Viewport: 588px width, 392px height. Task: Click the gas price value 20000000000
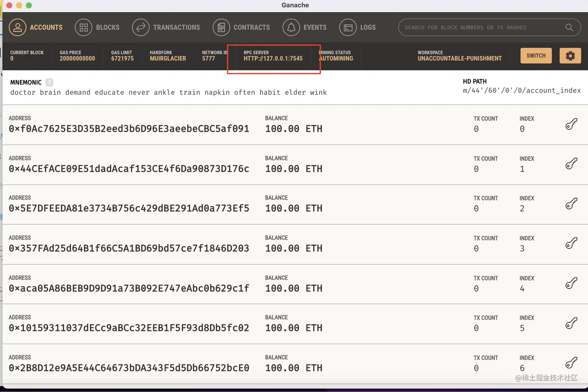[77, 58]
